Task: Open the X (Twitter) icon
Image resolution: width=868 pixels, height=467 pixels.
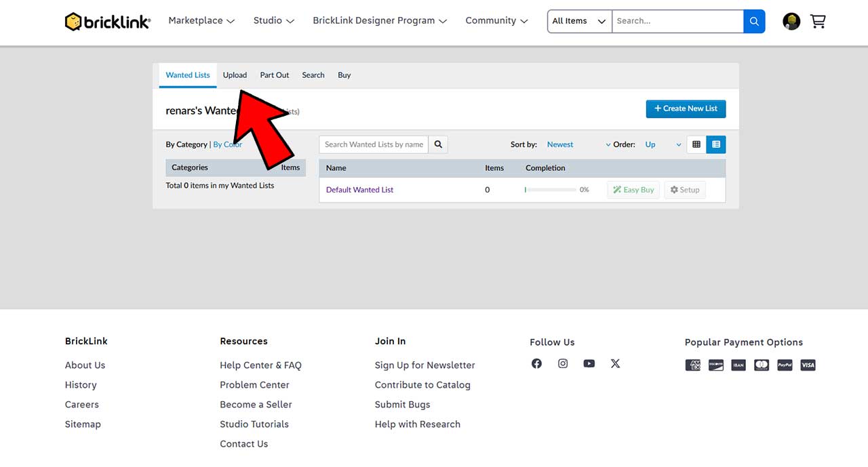Action: tap(615, 363)
